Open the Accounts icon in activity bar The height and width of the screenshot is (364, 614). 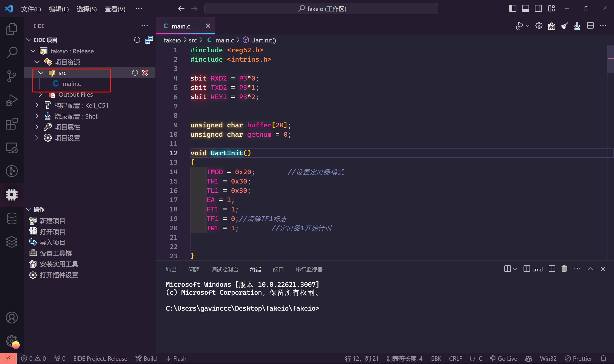(12, 318)
